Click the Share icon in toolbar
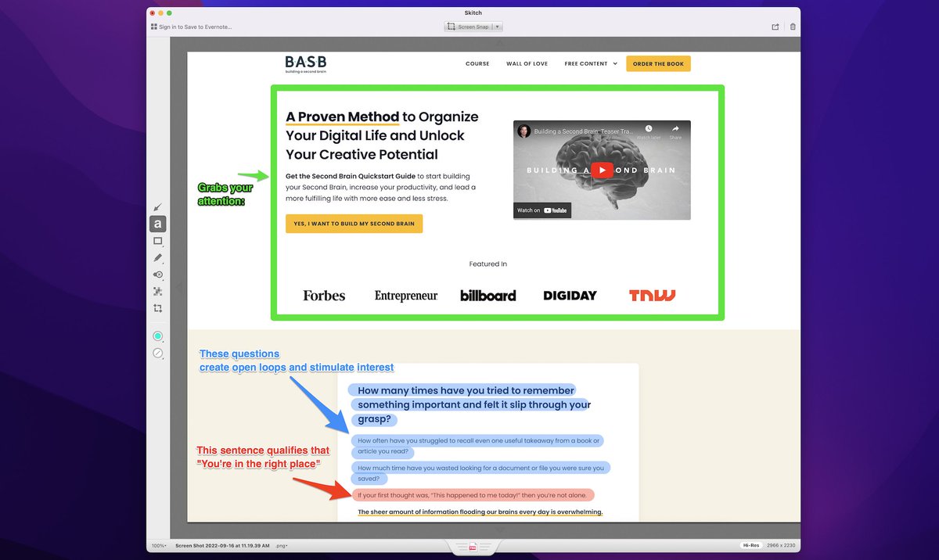 click(775, 27)
